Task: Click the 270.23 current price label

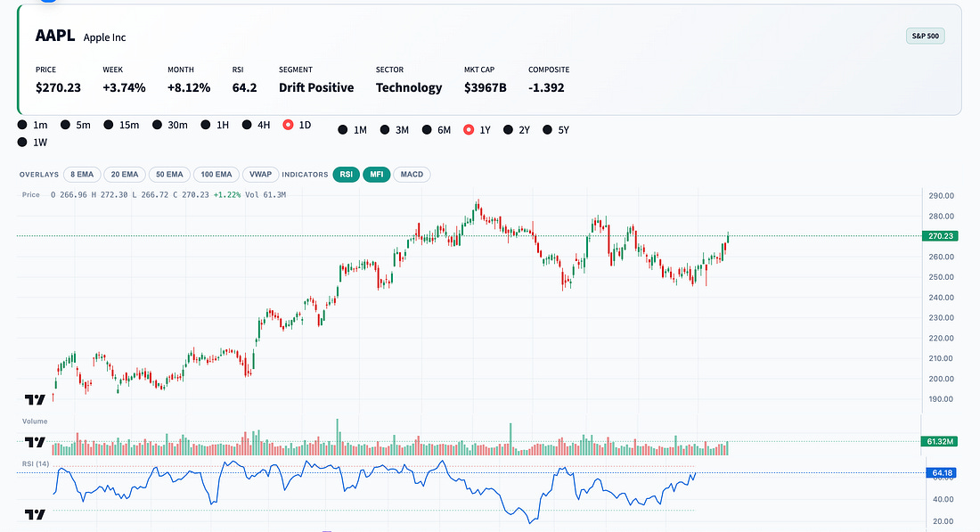Action: (940, 236)
